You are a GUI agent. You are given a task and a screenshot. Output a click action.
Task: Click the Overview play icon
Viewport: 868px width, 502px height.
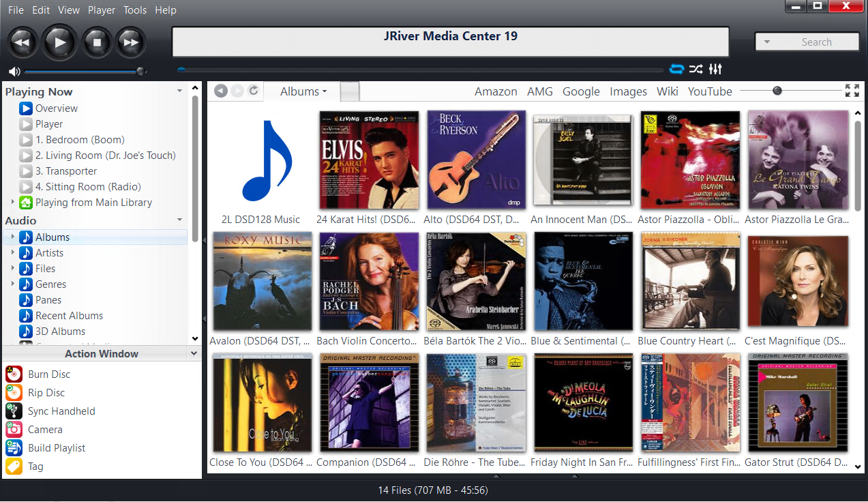click(x=26, y=108)
